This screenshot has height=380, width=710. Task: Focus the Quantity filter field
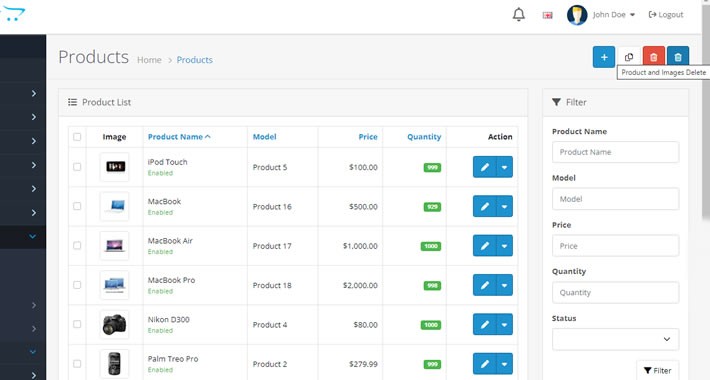click(615, 293)
